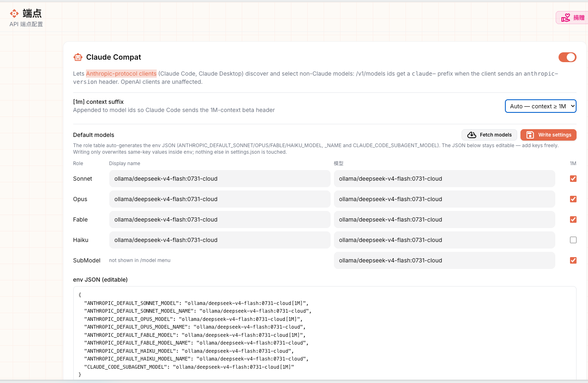The width and height of the screenshot is (588, 383).
Task: Uncheck the 1M checkbox for Sonnet
Action: tap(573, 179)
